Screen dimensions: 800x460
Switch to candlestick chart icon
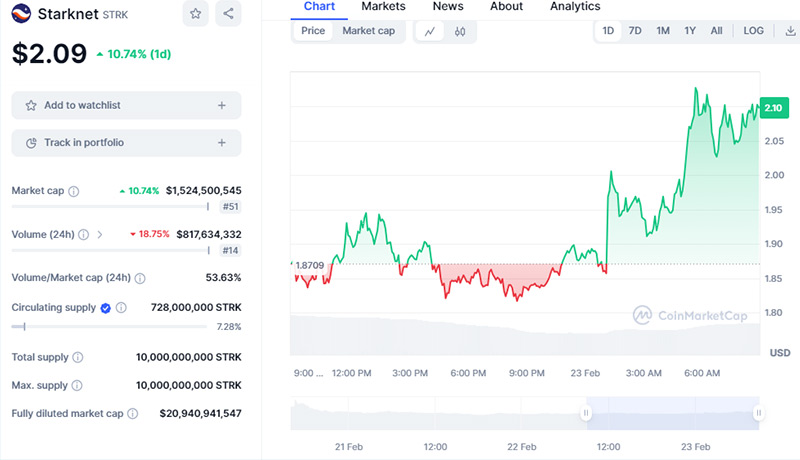pyautogui.click(x=460, y=31)
